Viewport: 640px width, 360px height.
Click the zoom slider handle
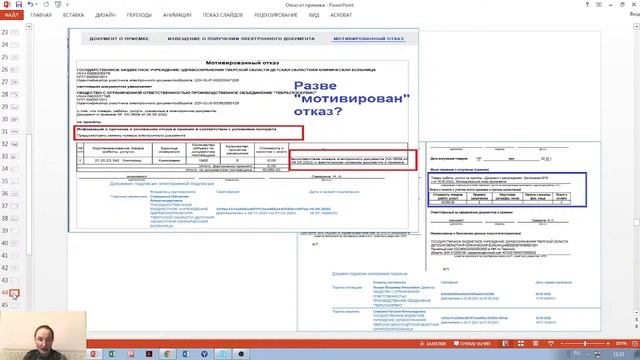click(x=585, y=344)
